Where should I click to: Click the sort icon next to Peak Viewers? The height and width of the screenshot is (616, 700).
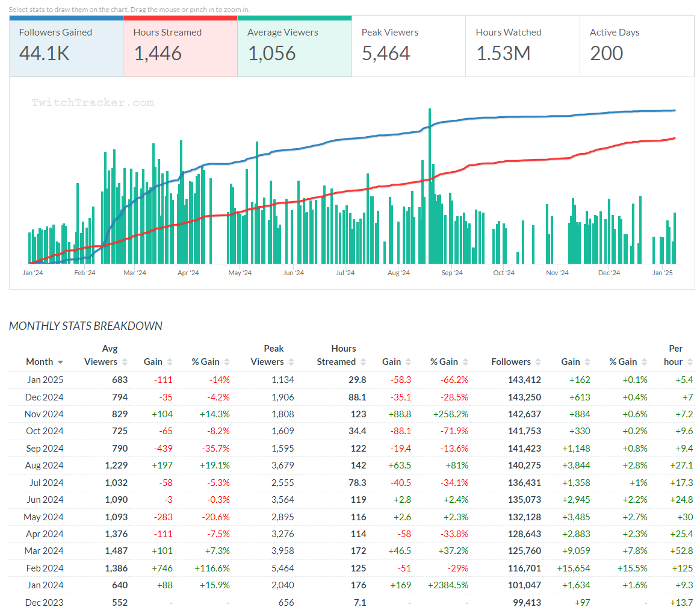(x=291, y=362)
